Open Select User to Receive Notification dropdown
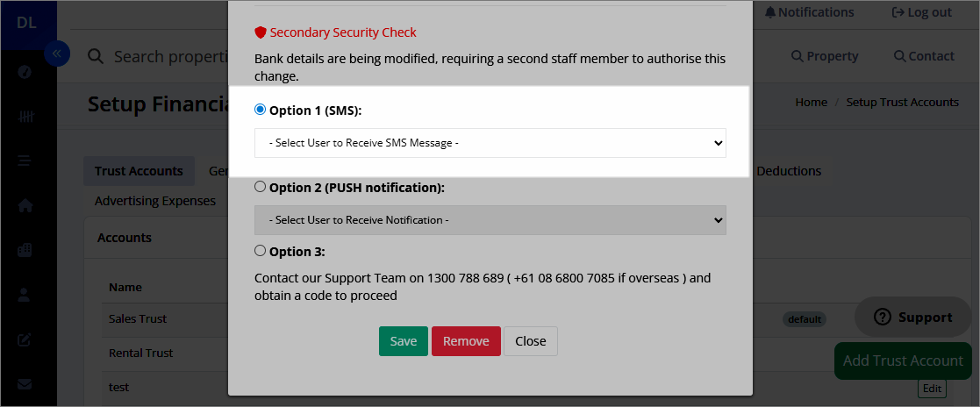980x407 pixels. click(490, 220)
